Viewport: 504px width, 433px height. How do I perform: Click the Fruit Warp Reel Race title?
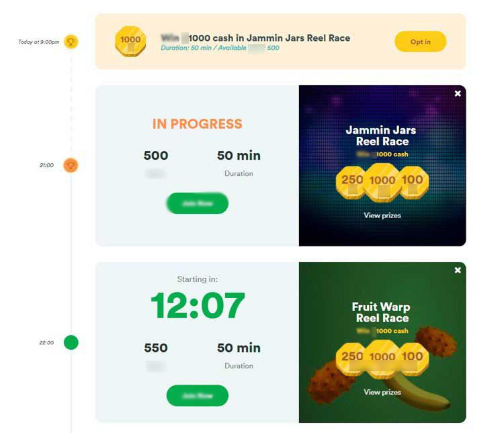pos(382,312)
